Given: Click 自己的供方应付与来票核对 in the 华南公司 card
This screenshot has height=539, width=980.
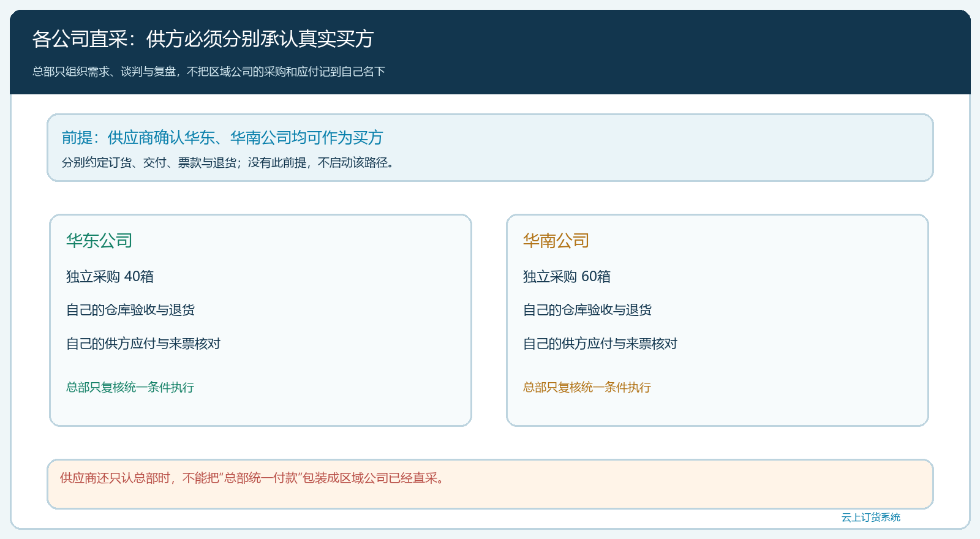Looking at the screenshot, I should tap(600, 344).
